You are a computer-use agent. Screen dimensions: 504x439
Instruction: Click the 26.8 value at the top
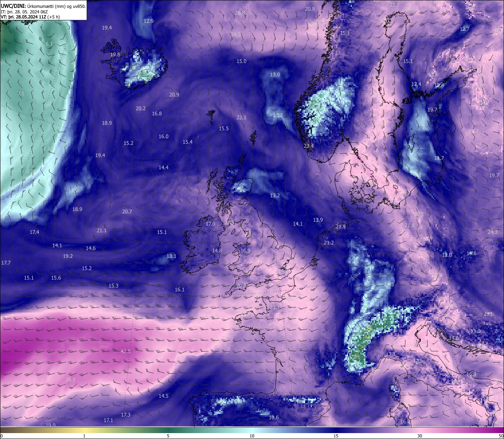tap(240, 13)
